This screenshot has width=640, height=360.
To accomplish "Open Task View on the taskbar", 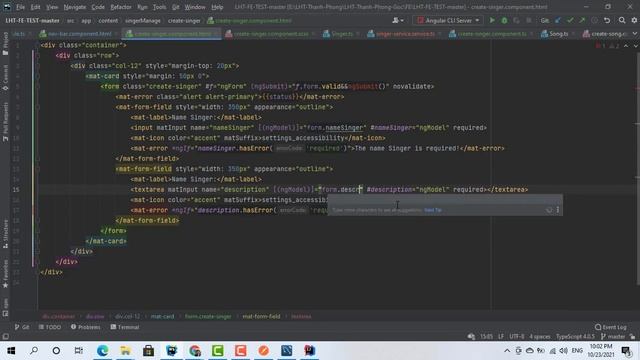I will 78,351.
